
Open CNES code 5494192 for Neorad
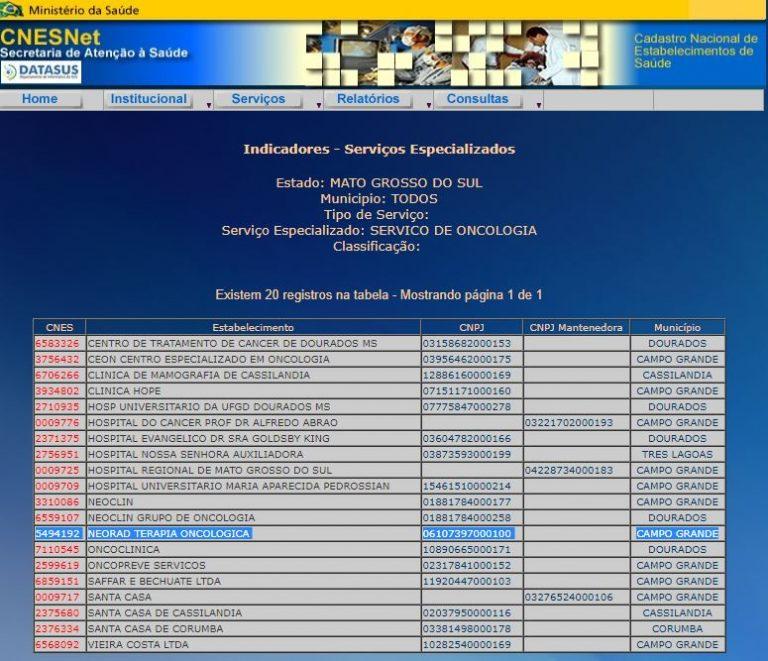click(57, 534)
